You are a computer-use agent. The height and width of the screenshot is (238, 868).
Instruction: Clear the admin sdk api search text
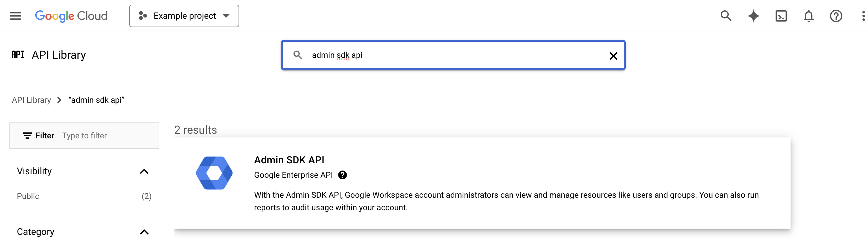point(613,56)
